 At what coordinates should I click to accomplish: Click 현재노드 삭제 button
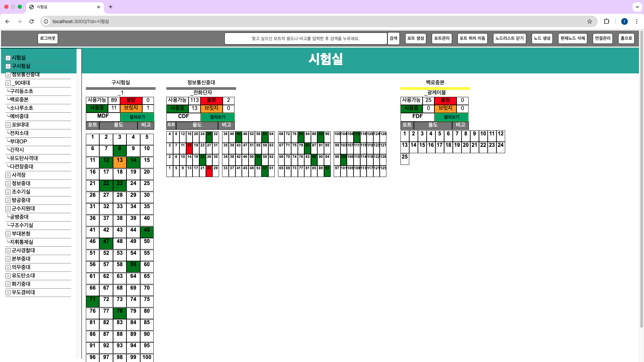[x=573, y=39]
